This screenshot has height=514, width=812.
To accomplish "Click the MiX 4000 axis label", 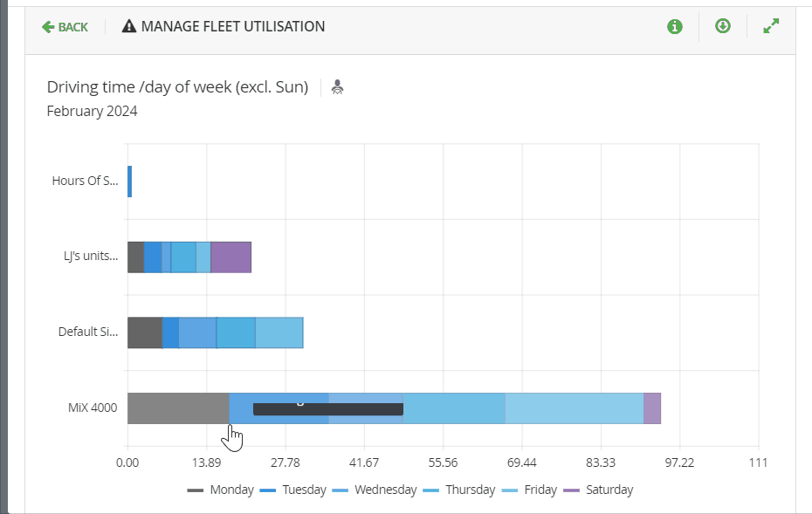I will click(93, 408).
